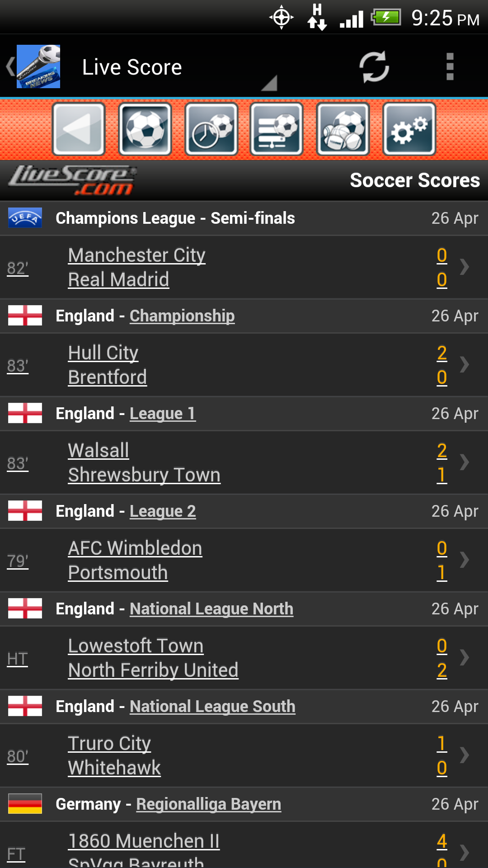Tap the England flag next to League 2
Screen dimensions: 488x868
click(25, 511)
